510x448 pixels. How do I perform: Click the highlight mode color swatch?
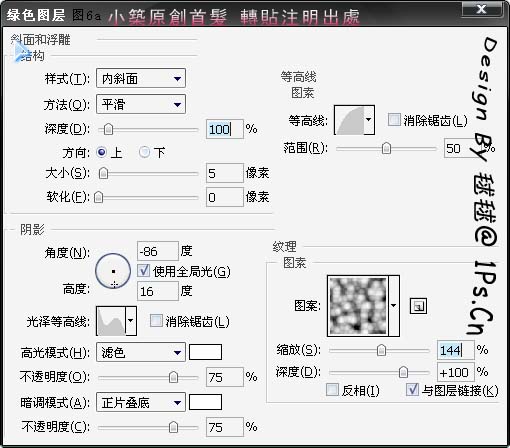pos(205,352)
